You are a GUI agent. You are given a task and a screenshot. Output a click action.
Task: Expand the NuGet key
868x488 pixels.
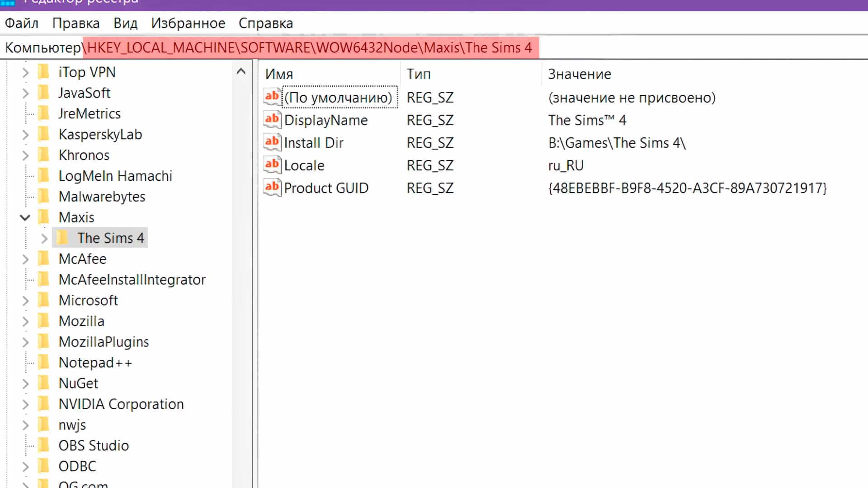pos(25,384)
